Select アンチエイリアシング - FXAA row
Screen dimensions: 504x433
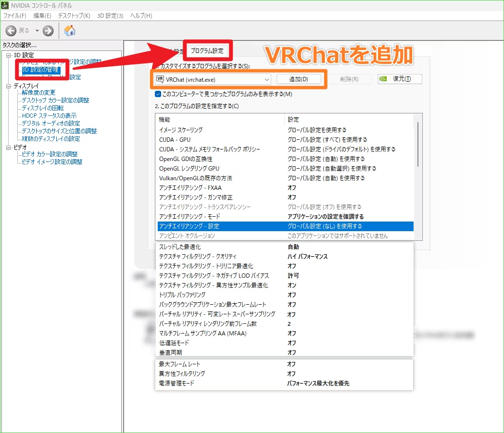[x=286, y=188]
